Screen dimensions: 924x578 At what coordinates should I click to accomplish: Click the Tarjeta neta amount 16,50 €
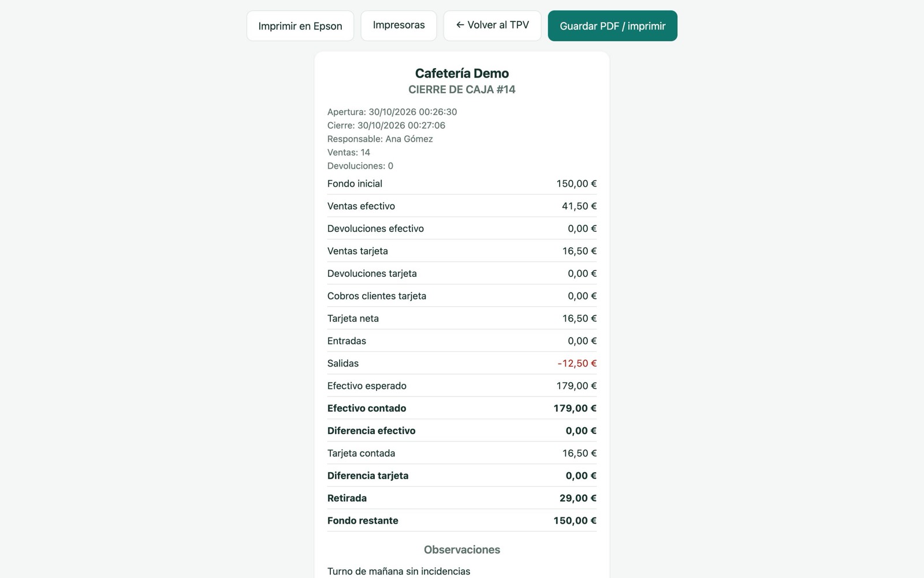coord(579,318)
